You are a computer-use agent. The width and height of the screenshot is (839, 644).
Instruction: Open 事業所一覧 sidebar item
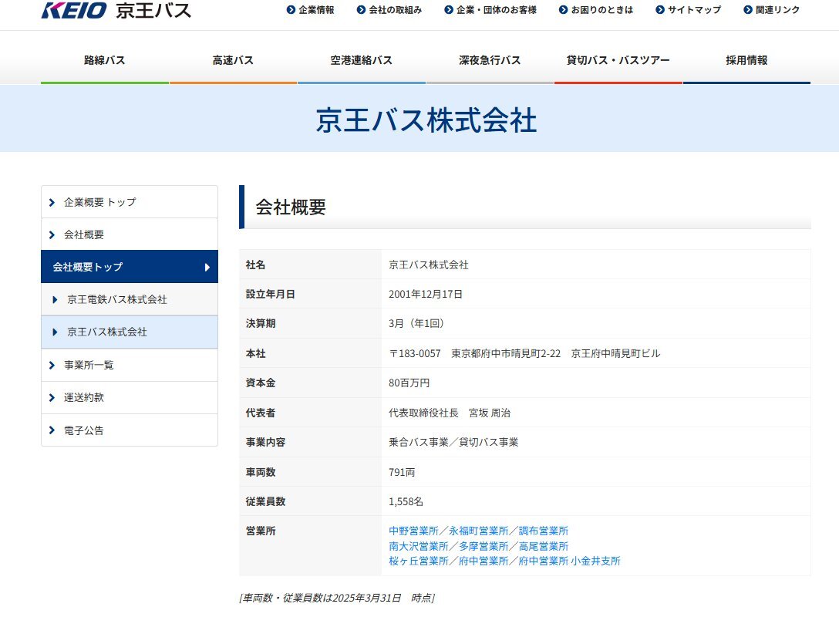(130, 365)
